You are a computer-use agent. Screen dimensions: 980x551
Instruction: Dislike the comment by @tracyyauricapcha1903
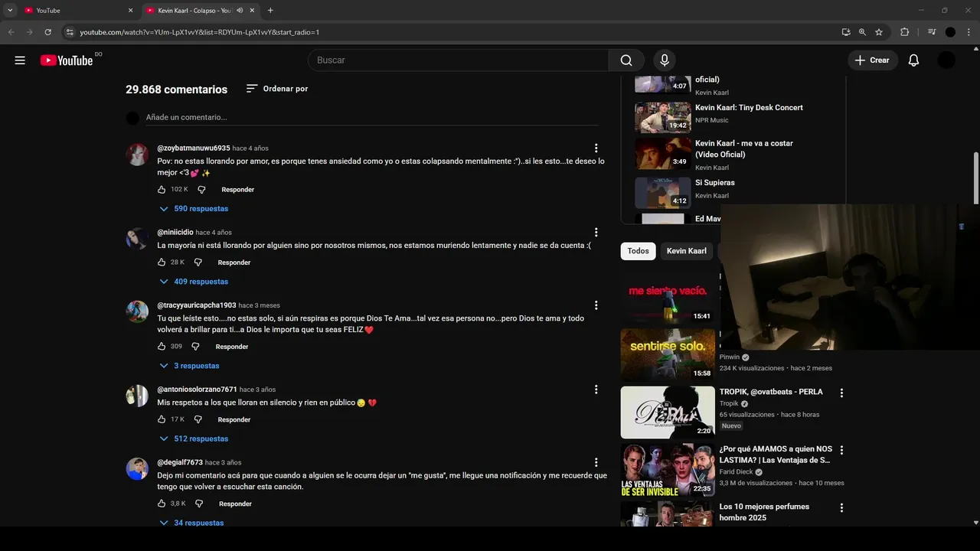(195, 346)
